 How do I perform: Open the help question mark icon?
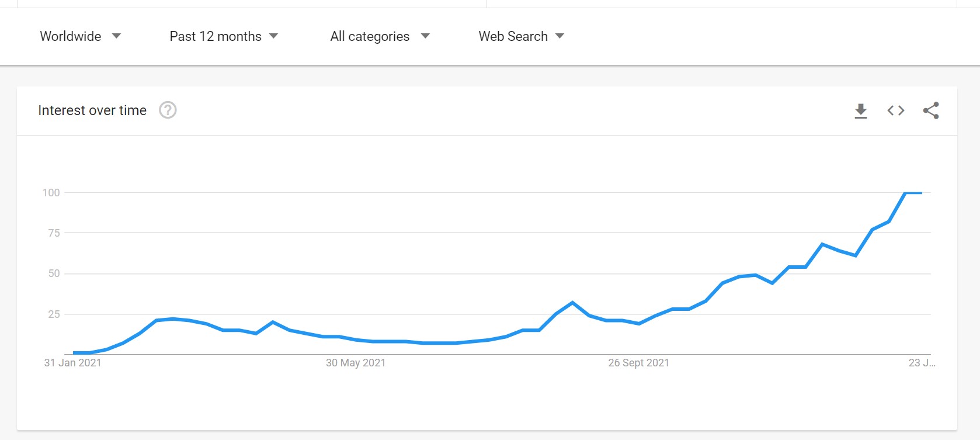point(168,110)
